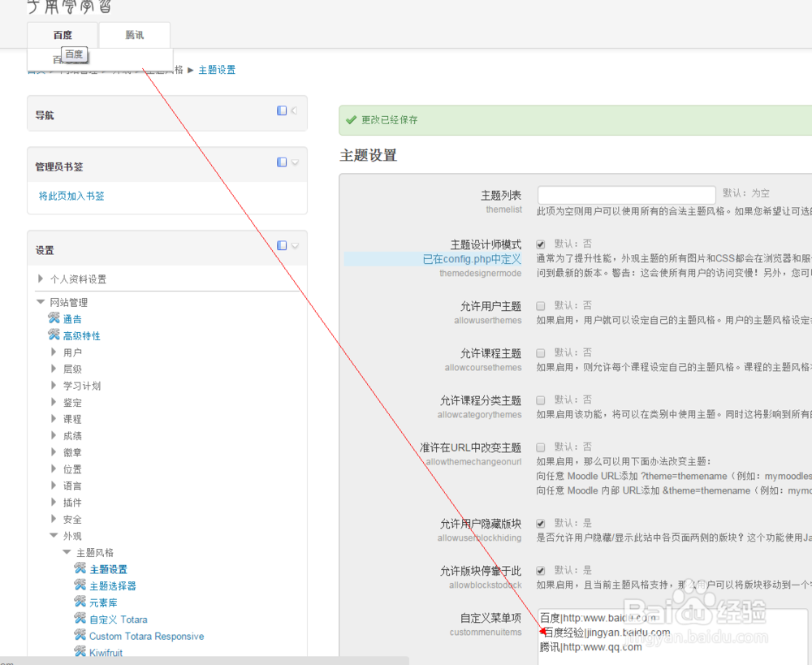Click wrench icon beside 自定义 Totara
This screenshot has height=665, width=812.
[x=80, y=618]
